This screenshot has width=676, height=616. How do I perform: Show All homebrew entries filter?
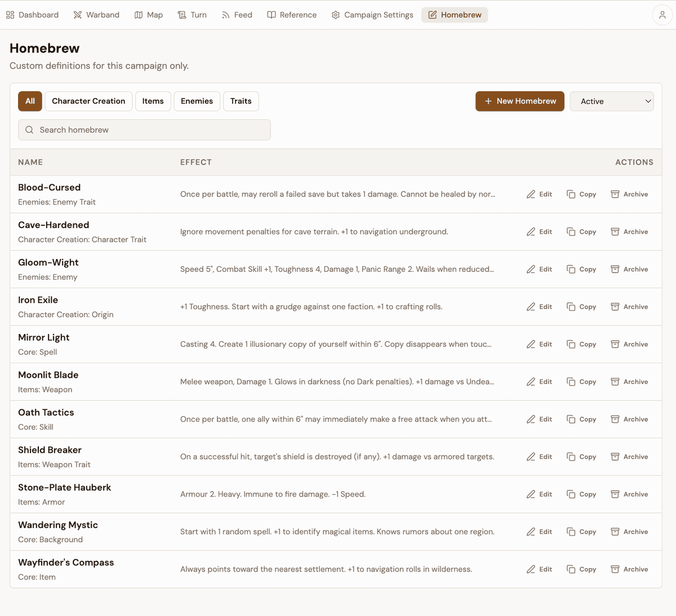click(x=30, y=101)
